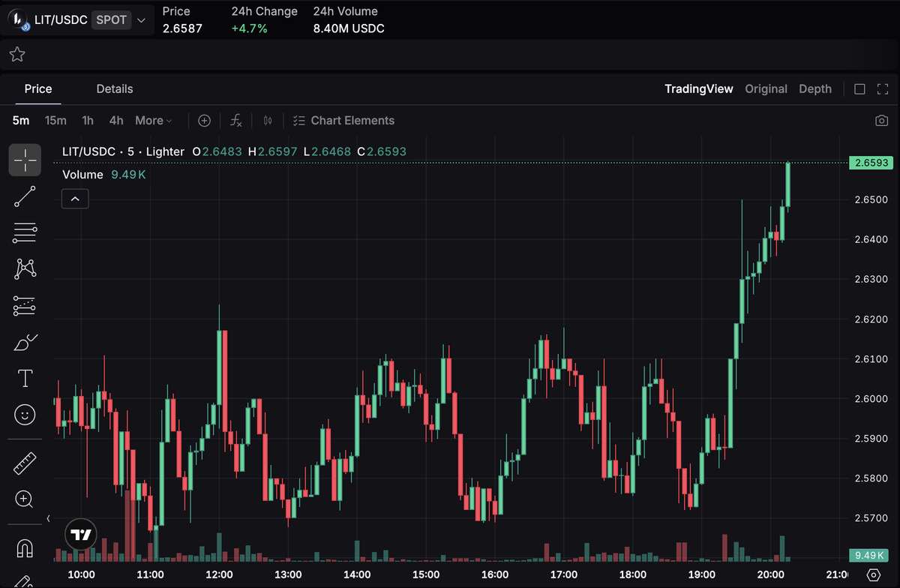The width and height of the screenshot is (900, 588).
Task: Change the candlestick chart type
Action: tap(268, 121)
